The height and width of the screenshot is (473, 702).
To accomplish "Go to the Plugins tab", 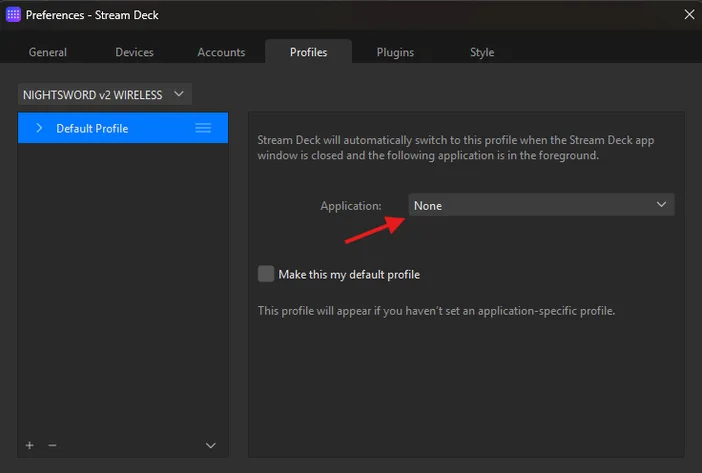I will (x=395, y=52).
